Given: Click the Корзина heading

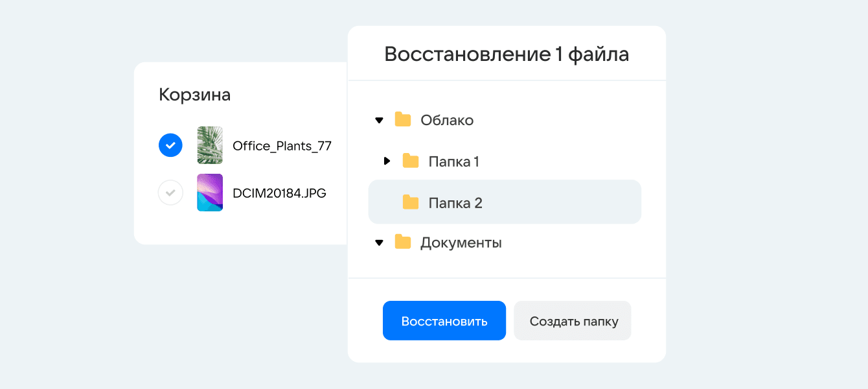Looking at the screenshot, I should tap(194, 95).
